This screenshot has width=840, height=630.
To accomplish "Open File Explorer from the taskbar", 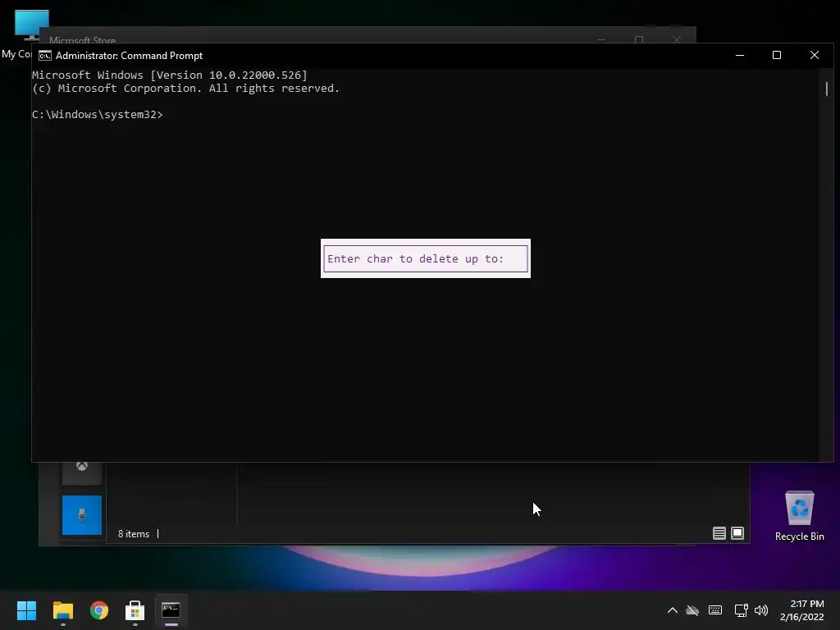I will 62,610.
